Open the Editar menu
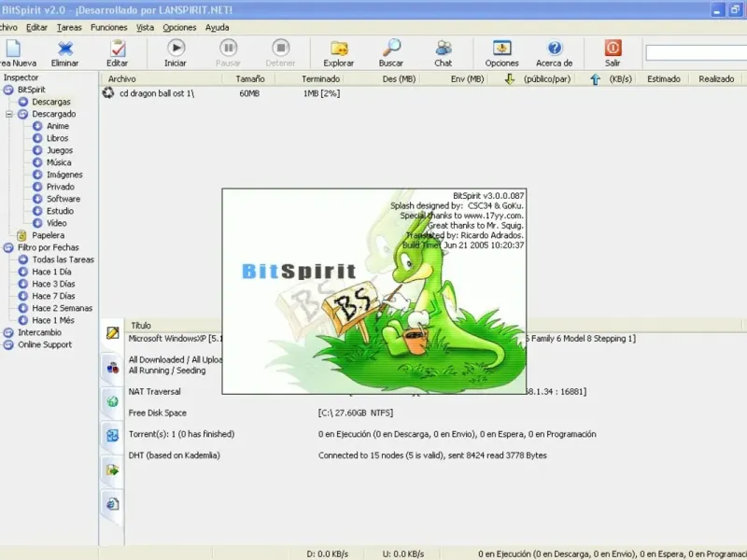The image size is (747, 560). coord(36,28)
